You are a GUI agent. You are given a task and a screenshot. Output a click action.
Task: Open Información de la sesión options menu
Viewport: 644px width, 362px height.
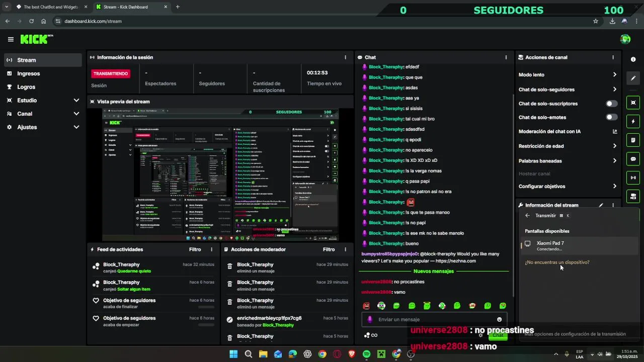click(x=345, y=57)
